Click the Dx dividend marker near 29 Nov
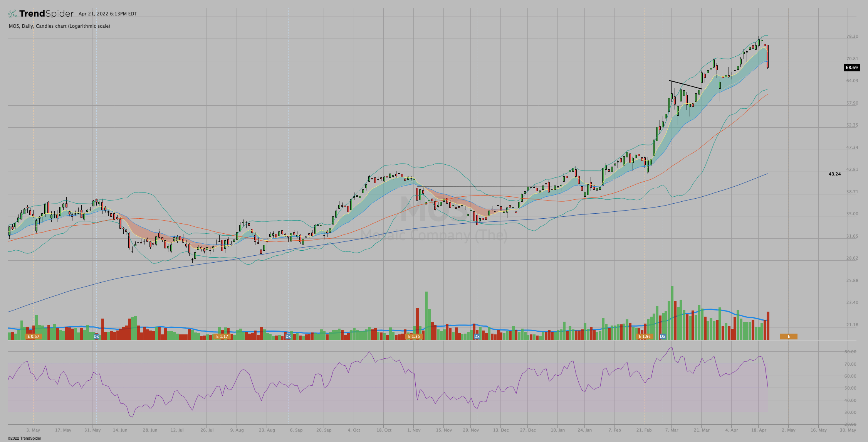This screenshot has height=442, width=868. coord(477,336)
